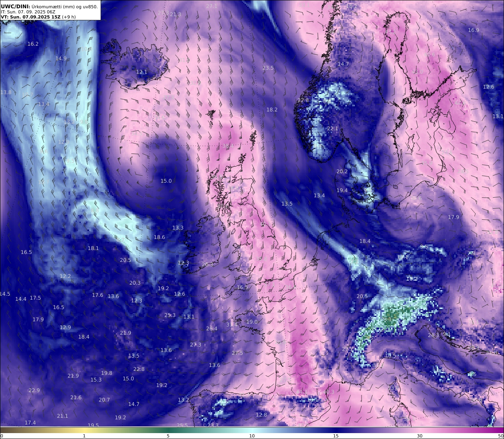Click the value 27.3 on the map
The image size is (504, 439).
196,345
